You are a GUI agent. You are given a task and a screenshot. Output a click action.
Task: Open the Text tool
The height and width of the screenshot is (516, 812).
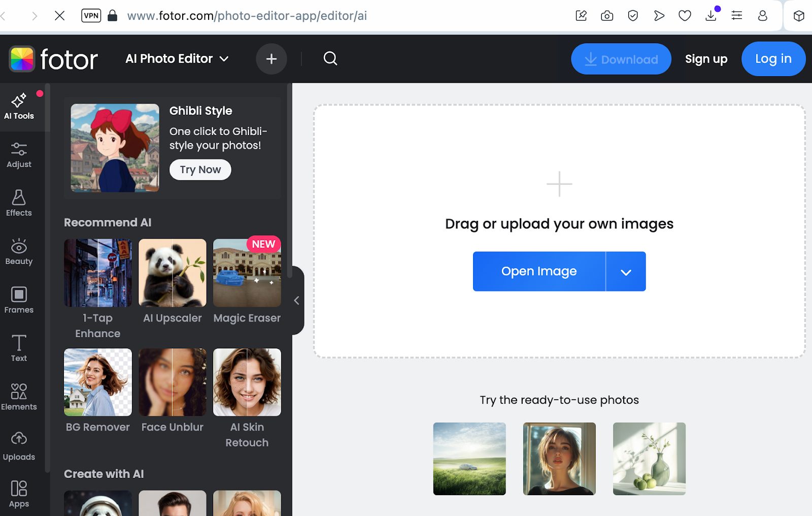point(19,348)
